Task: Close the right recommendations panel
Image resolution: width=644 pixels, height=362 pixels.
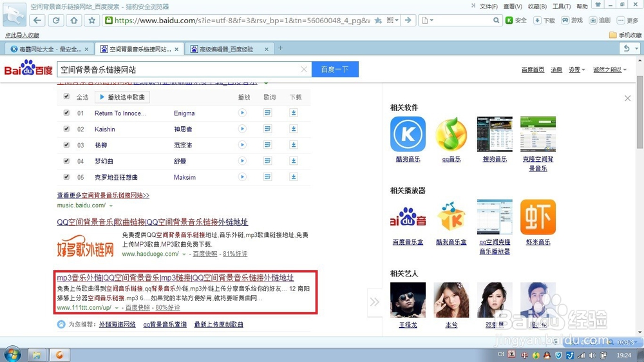Action: point(627,98)
